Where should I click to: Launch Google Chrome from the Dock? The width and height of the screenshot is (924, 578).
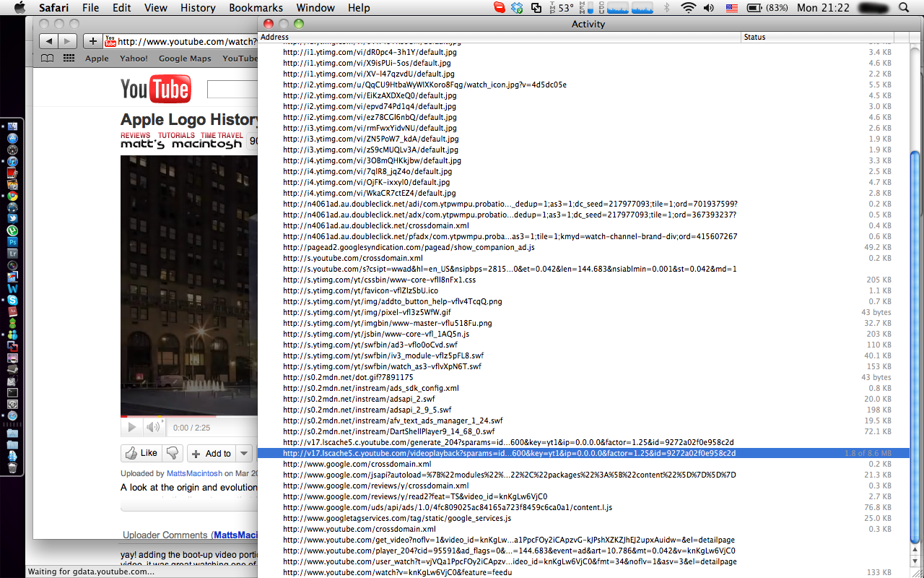click(x=12, y=196)
